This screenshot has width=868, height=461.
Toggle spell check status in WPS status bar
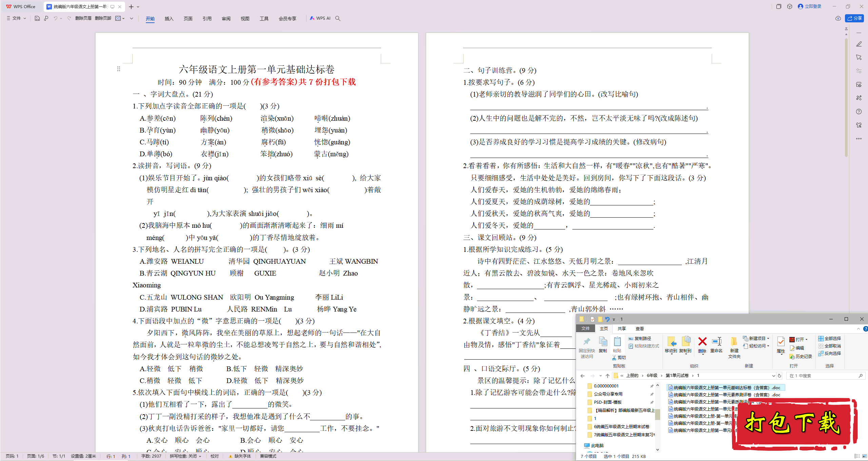185,456
